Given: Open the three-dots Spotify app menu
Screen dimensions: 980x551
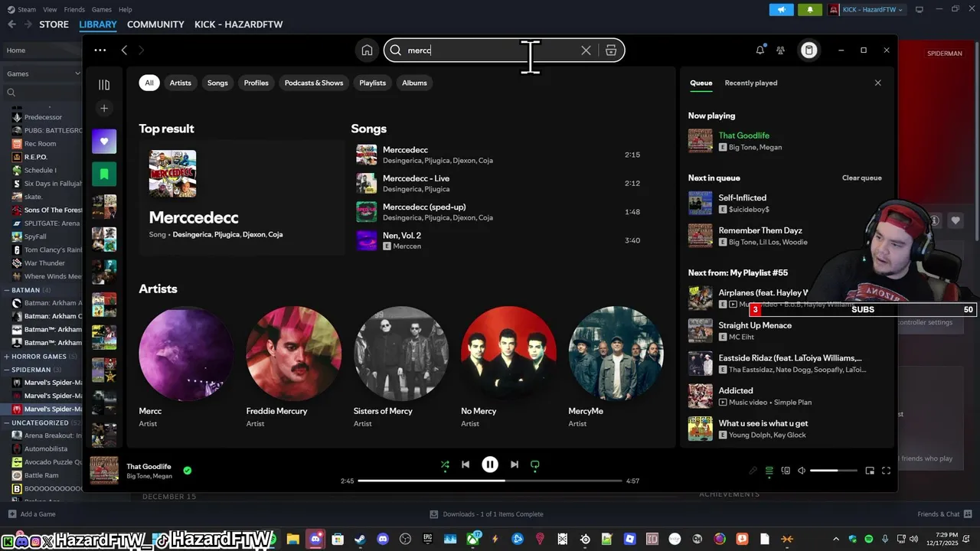Looking at the screenshot, I should [100, 51].
